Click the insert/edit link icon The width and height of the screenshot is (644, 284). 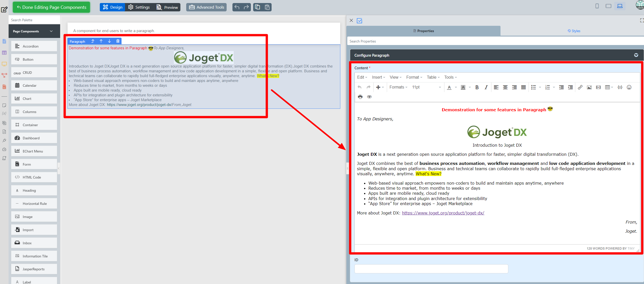tap(580, 87)
